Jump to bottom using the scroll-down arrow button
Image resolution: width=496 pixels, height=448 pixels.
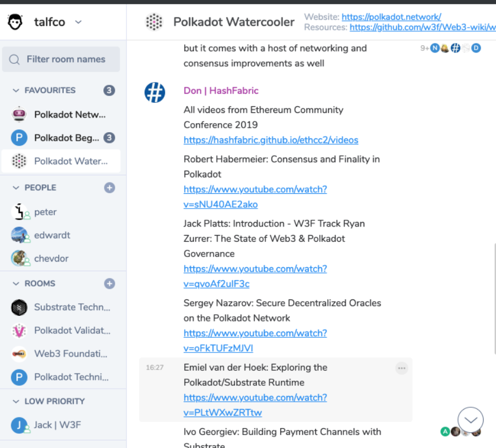[x=470, y=420]
